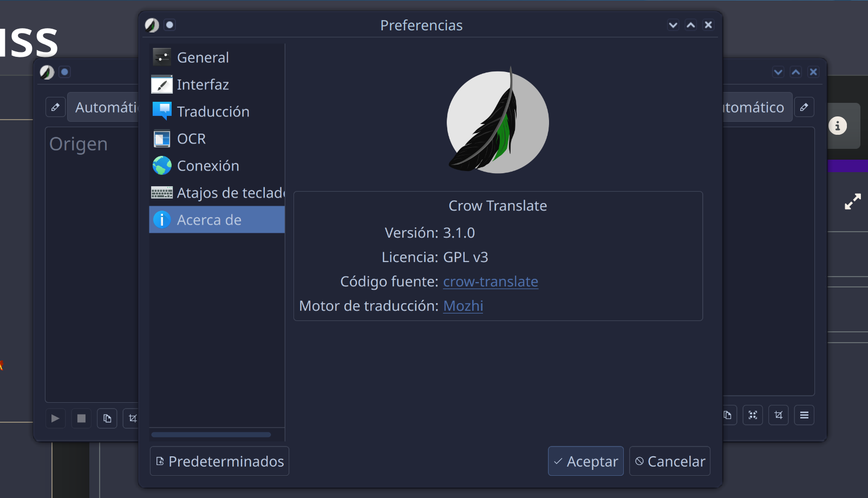Screen dimensions: 868x498
Task: Copy source text with the left copy icon
Action: 107,418
